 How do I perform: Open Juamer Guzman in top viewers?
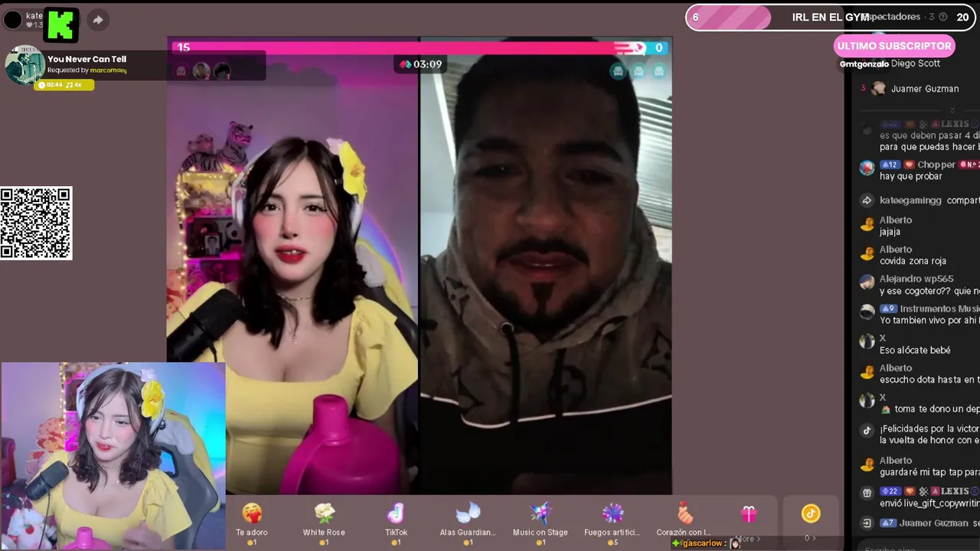coord(925,89)
